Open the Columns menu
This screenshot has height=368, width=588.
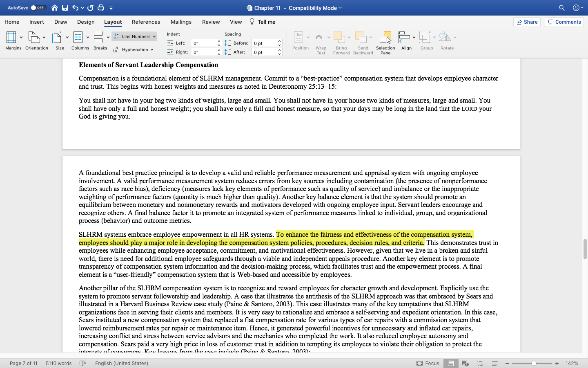tap(80, 40)
